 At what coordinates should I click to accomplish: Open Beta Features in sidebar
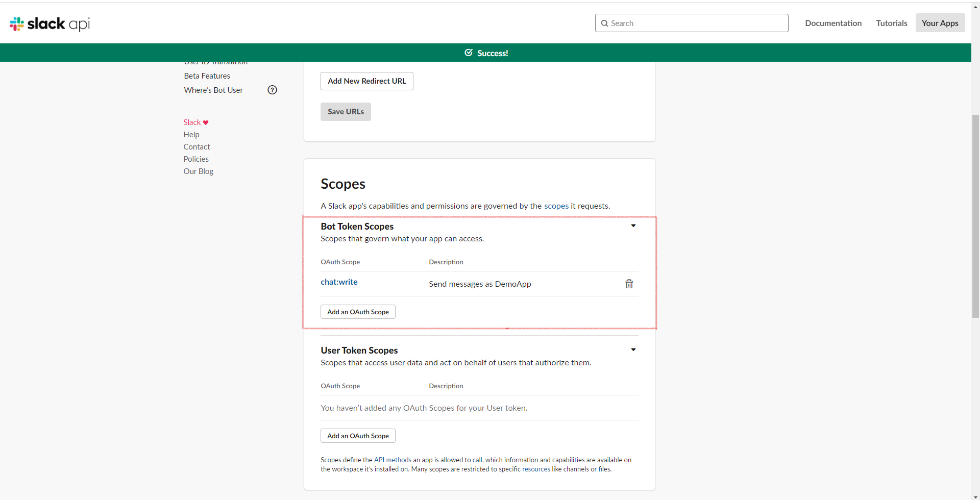click(207, 76)
